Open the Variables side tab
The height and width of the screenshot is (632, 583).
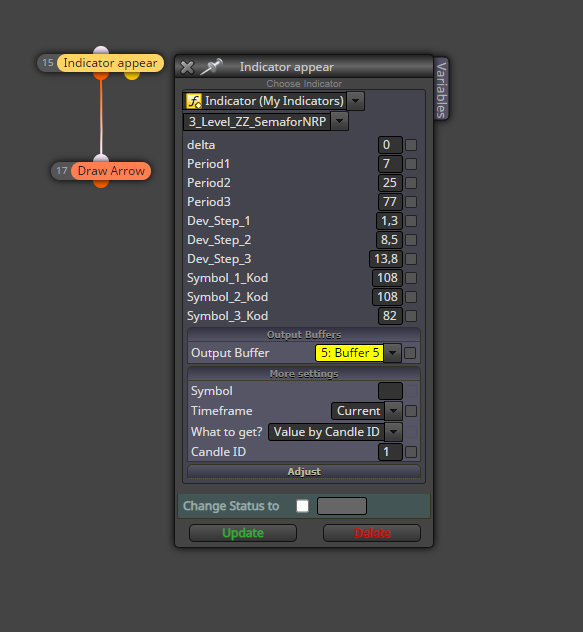click(x=441, y=89)
